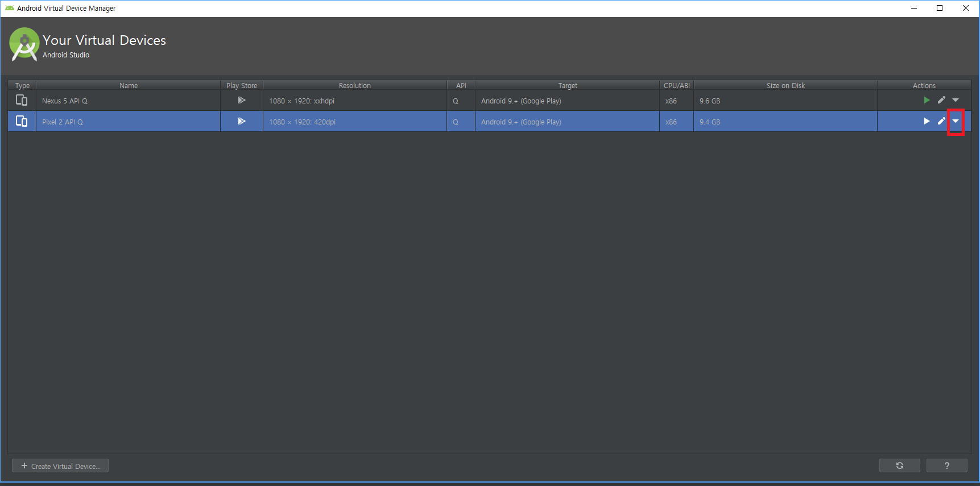
Task: Sort by the Play Store column header
Action: coord(242,85)
